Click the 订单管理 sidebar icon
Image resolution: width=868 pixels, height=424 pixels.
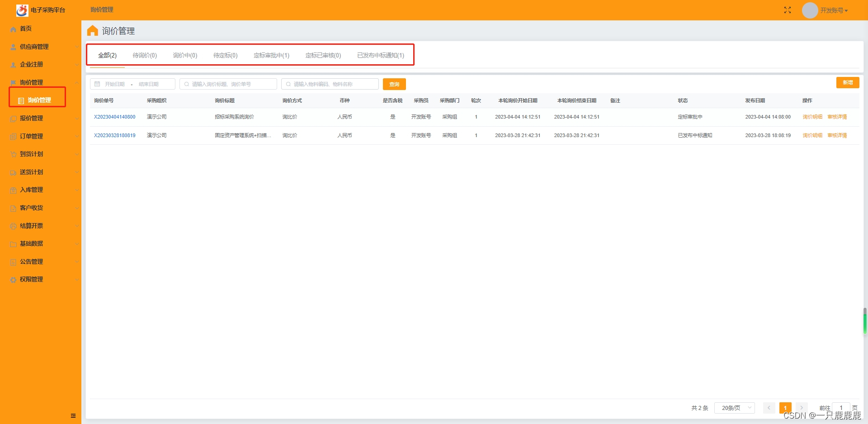click(x=13, y=137)
